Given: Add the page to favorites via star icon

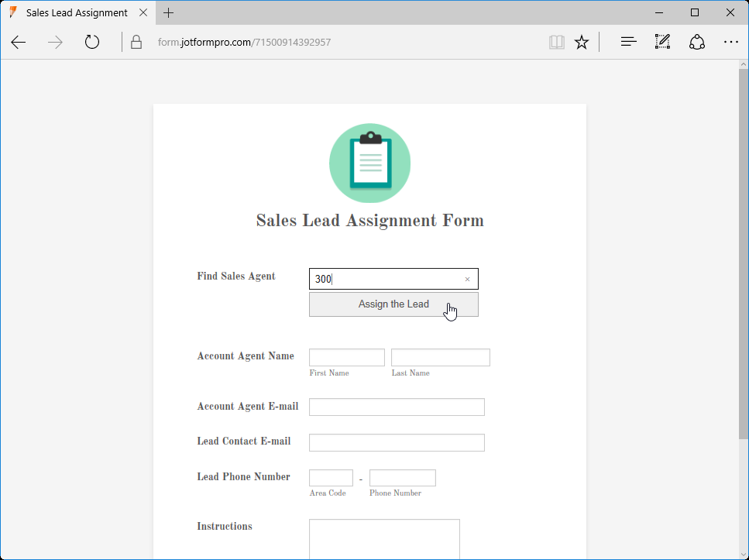Looking at the screenshot, I should 582,42.
